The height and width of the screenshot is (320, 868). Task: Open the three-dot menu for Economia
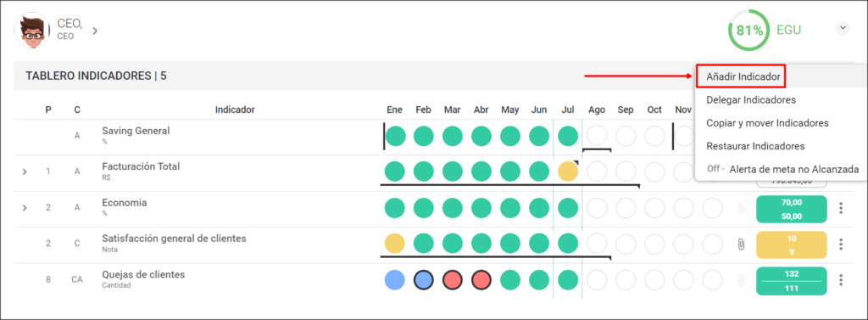click(x=841, y=208)
